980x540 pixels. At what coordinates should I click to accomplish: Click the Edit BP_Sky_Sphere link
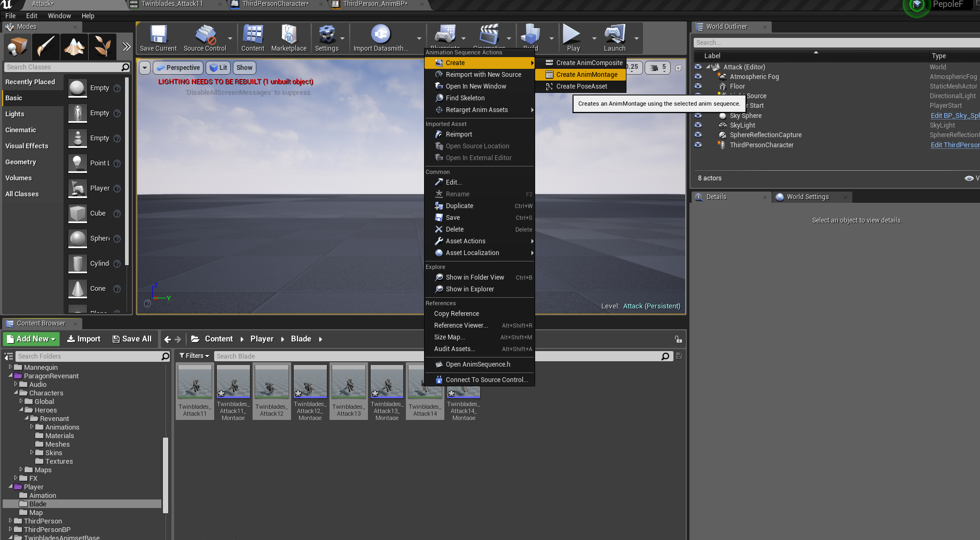(x=955, y=116)
